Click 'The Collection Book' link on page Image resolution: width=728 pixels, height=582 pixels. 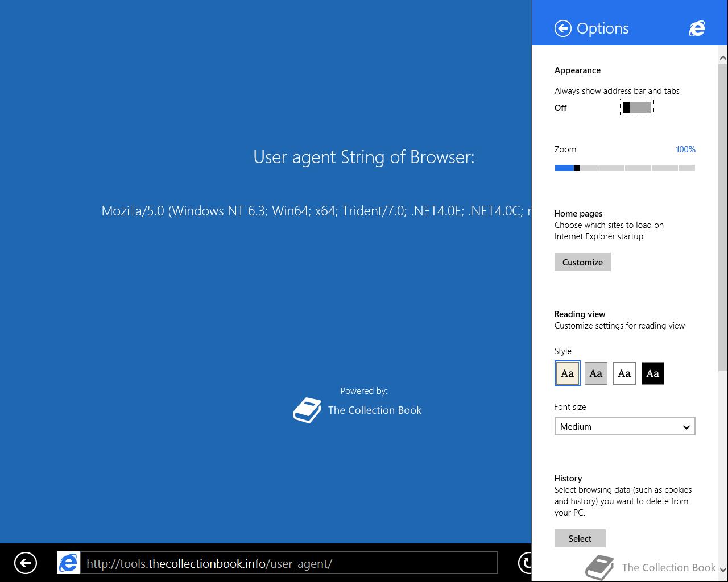point(375,410)
